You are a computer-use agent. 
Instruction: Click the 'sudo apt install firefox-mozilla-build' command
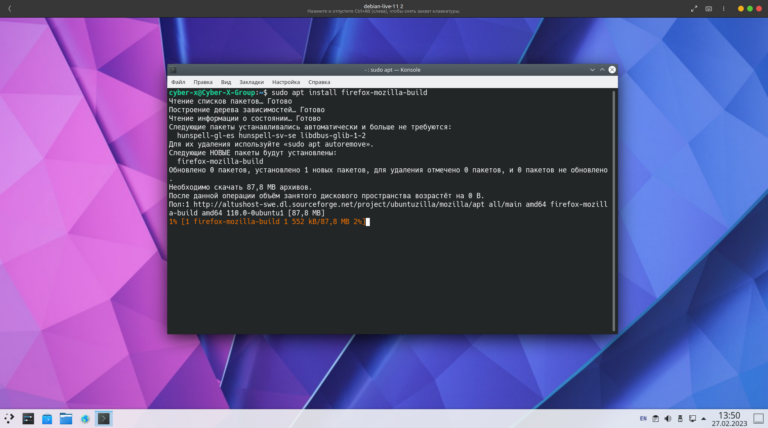(x=349, y=93)
